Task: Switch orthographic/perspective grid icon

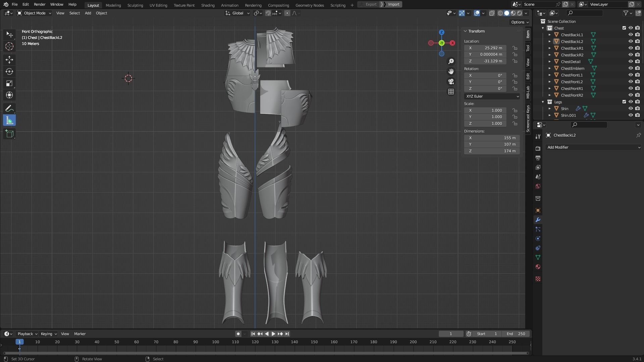Action: [x=451, y=92]
